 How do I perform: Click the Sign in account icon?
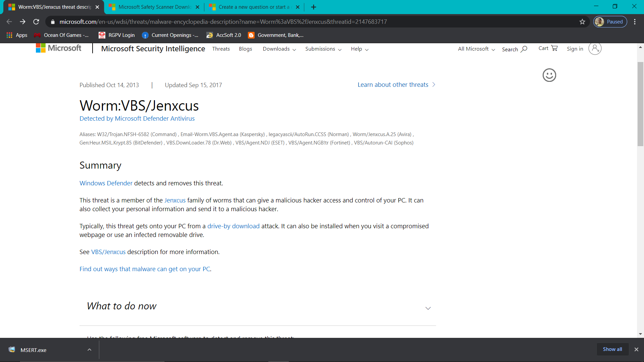[x=595, y=49]
